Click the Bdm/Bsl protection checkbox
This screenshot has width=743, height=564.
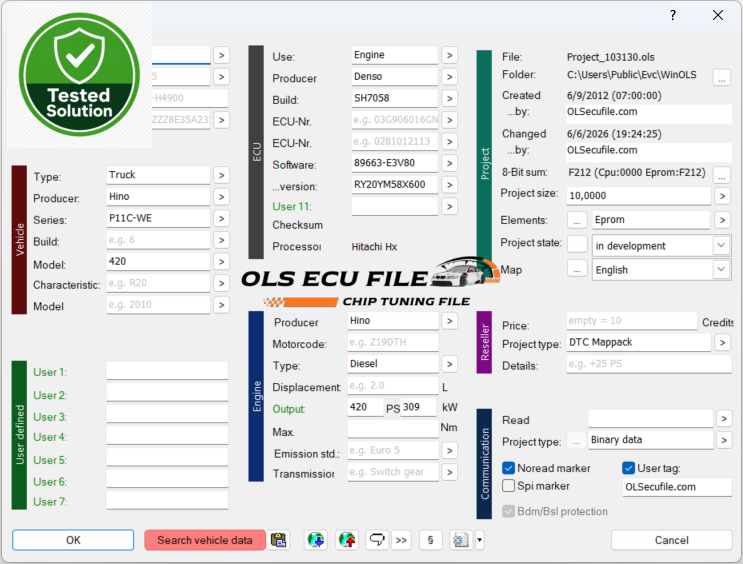[508, 511]
